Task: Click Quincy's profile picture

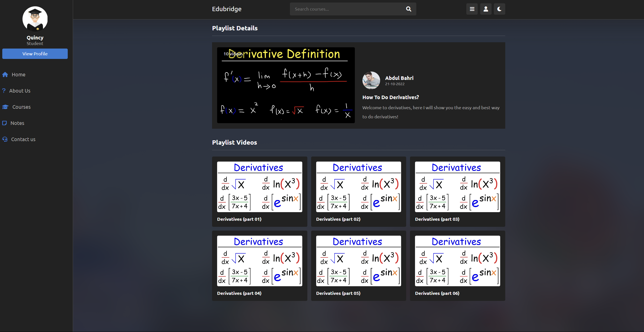Action: pos(35,19)
